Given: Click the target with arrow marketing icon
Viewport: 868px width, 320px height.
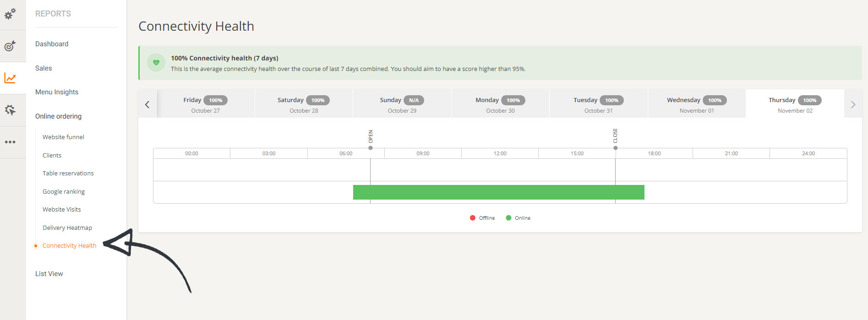Looking at the screenshot, I should coord(10,46).
